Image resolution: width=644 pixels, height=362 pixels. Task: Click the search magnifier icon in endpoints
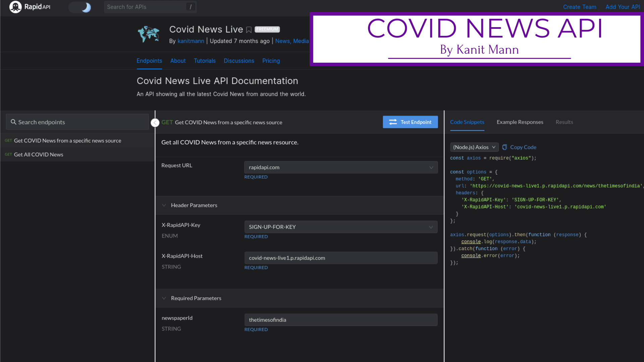13,122
